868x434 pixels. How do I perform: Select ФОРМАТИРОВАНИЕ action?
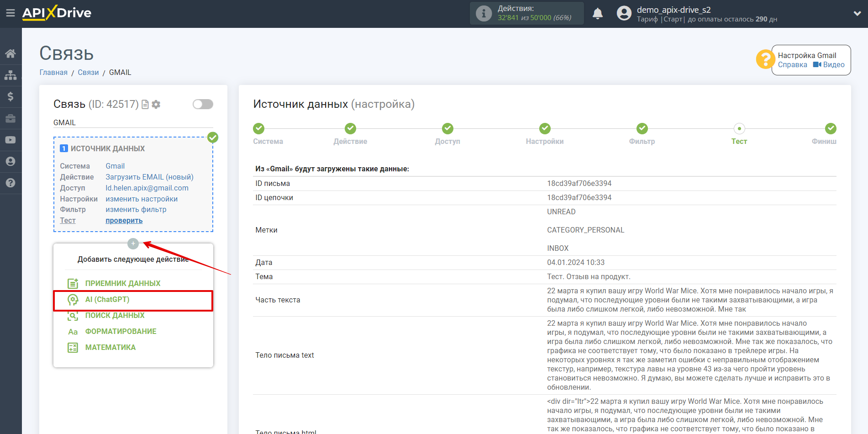(x=121, y=332)
